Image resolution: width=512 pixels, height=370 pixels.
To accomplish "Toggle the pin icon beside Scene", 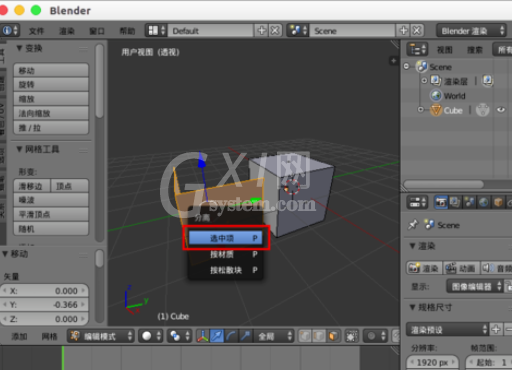I will point(413,225).
